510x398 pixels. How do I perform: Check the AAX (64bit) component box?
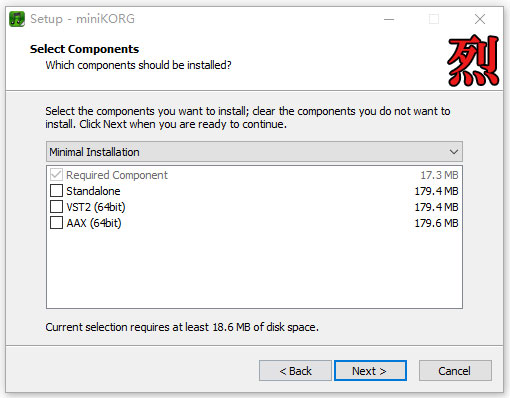(56, 223)
